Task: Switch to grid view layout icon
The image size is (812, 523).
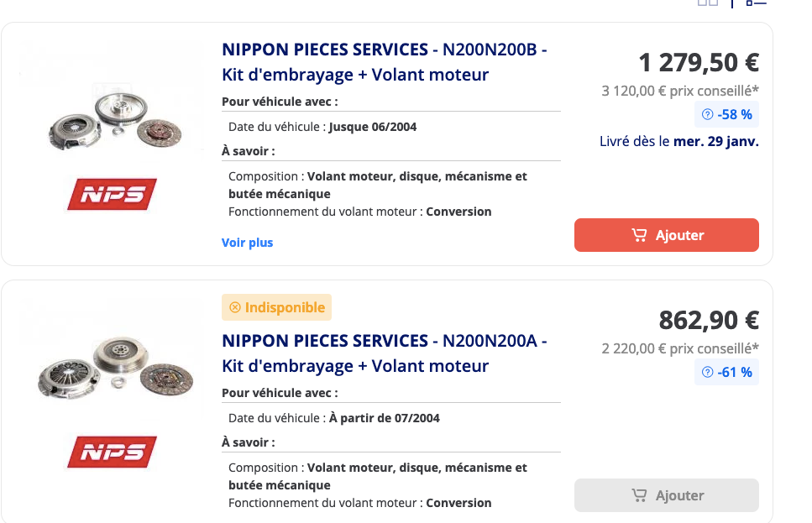Action: click(707, 3)
